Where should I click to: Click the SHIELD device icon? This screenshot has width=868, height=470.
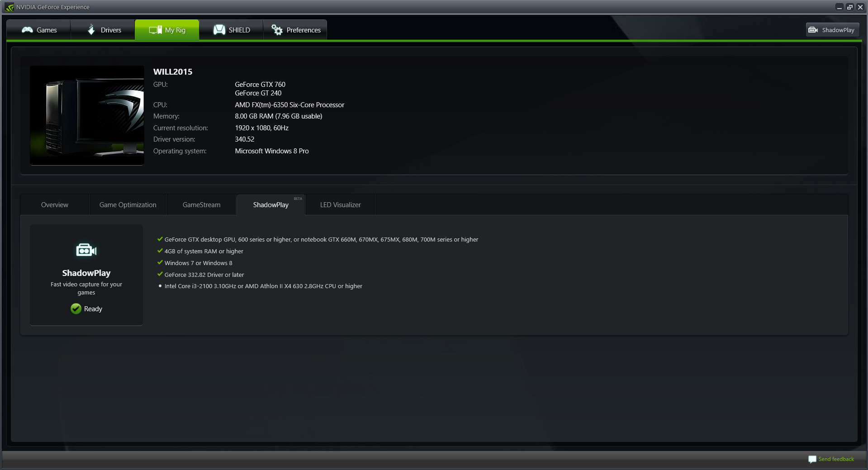point(219,30)
